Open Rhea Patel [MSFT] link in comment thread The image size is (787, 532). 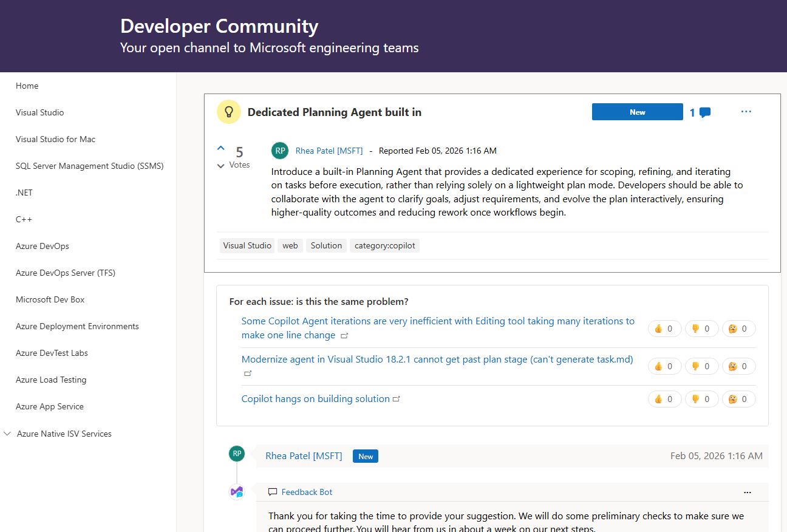(304, 455)
